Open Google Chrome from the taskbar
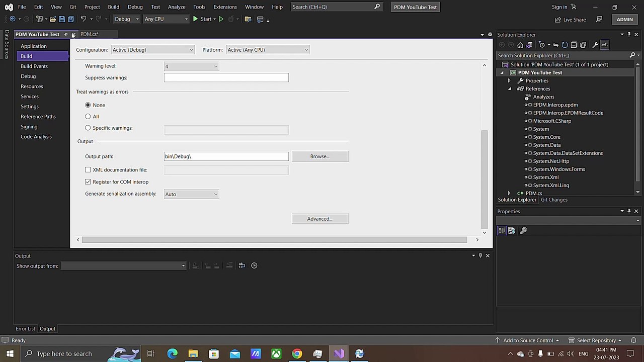 297,353
